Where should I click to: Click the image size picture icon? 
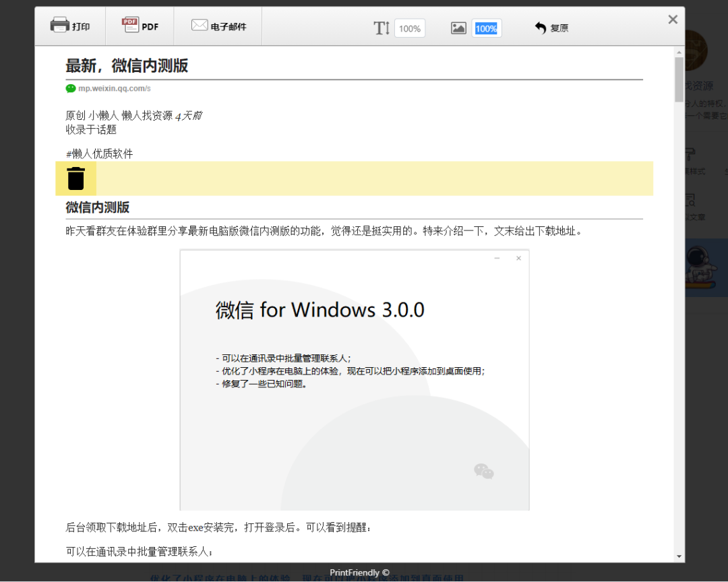(458, 28)
